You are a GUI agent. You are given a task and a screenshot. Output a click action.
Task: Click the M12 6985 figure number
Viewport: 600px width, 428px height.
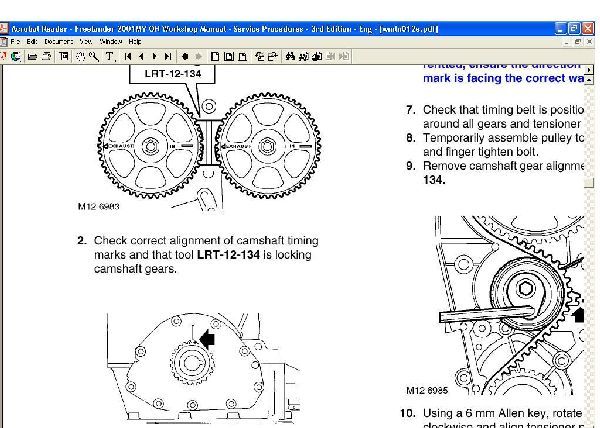(x=427, y=391)
